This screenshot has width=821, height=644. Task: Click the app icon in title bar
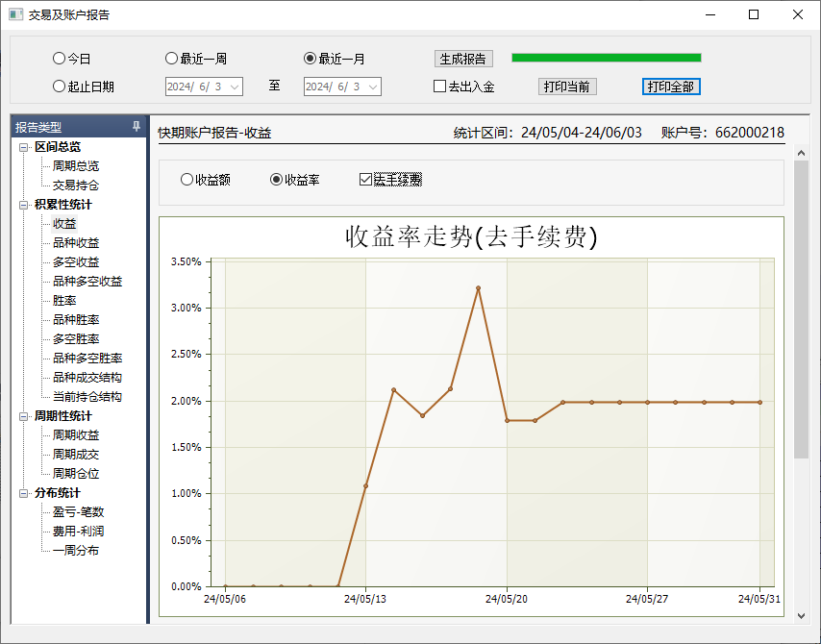click(x=15, y=14)
